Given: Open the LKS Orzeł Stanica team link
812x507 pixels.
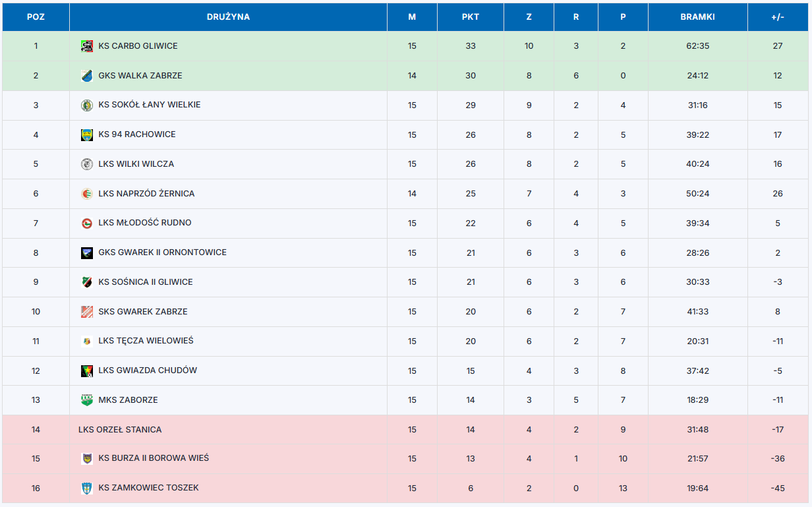Looking at the screenshot, I should point(120,430).
